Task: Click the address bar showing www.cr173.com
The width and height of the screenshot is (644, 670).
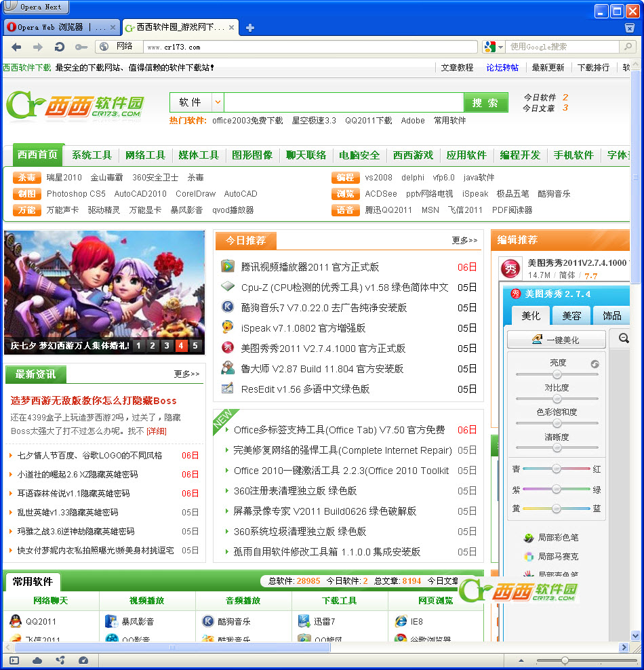Action: [x=310, y=47]
